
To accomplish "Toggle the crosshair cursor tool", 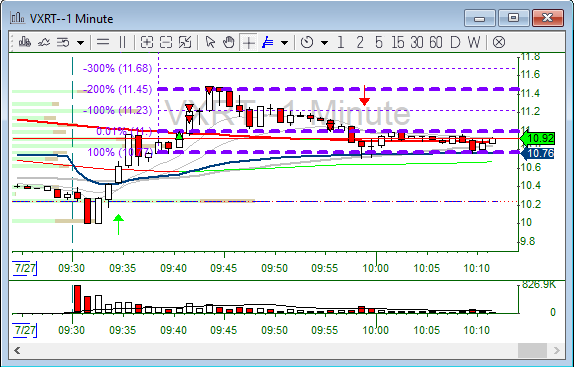I will 249,43.
